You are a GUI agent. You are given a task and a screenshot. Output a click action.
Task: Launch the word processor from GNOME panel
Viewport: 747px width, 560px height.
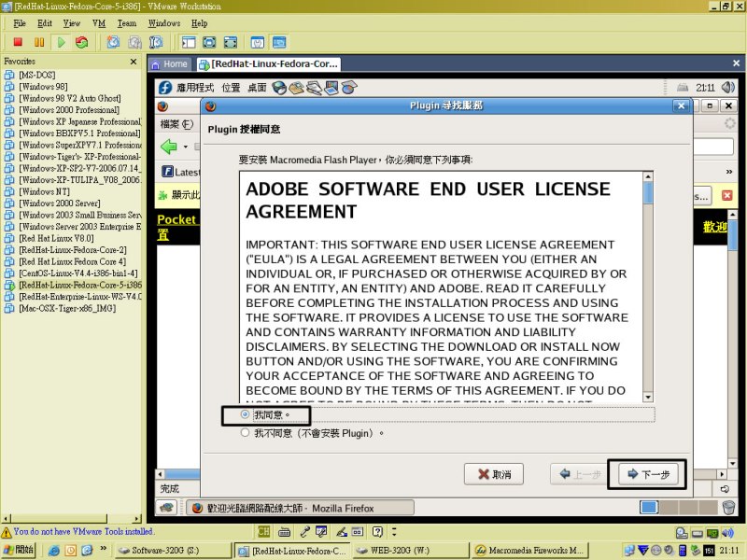[x=314, y=88]
